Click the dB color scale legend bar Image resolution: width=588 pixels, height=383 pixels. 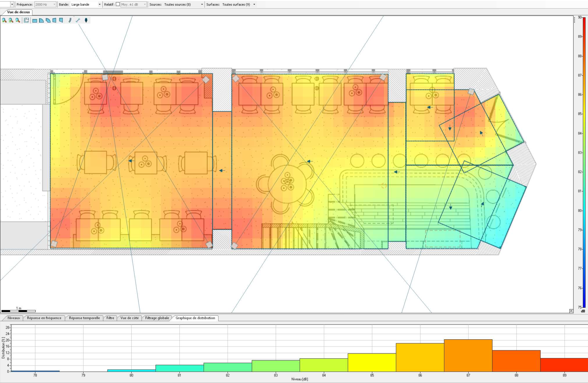click(x=584, y=162)
